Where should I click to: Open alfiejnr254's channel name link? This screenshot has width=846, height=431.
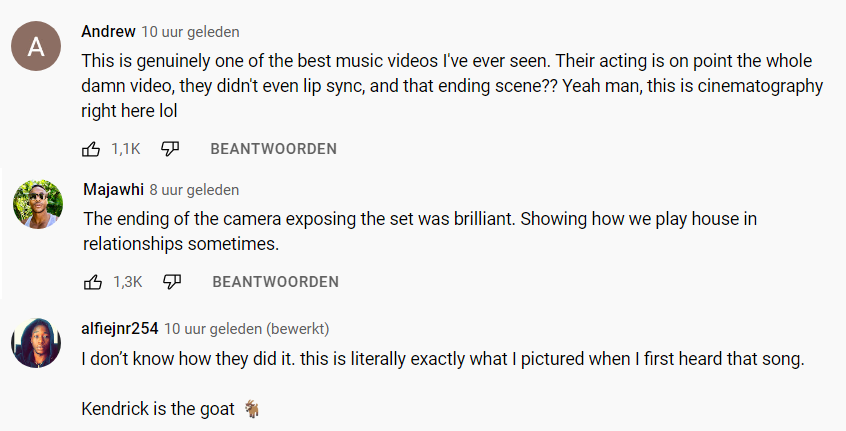tap(120, 328)
